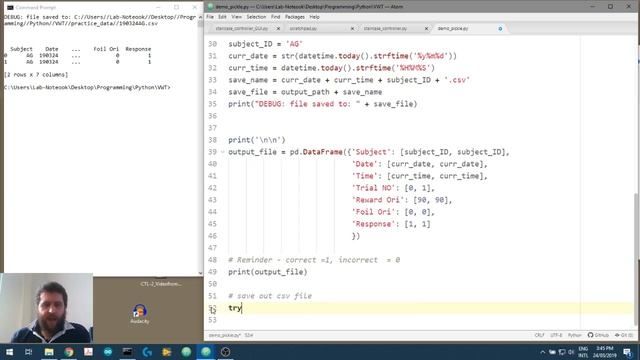This screenshot has height=360, width=640.
Task: Open the blue G app on the taskbar
Action: (x=147, y=352)
